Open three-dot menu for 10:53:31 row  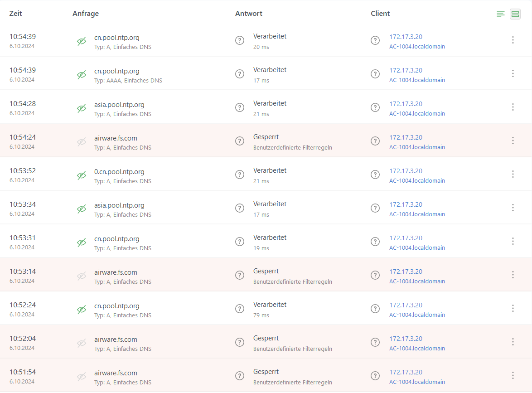pyautogui.click(x=513, y=241)
